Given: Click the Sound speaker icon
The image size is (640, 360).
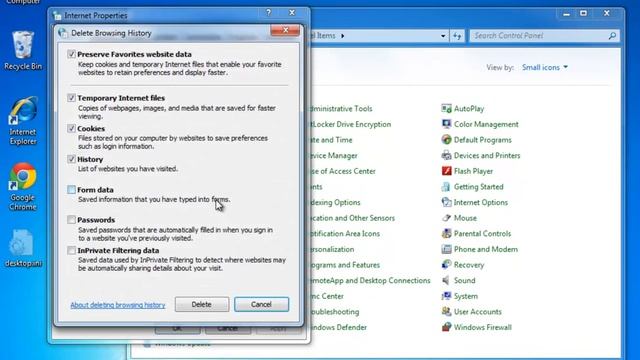Looking at the screenshot, I should point(446,280).
